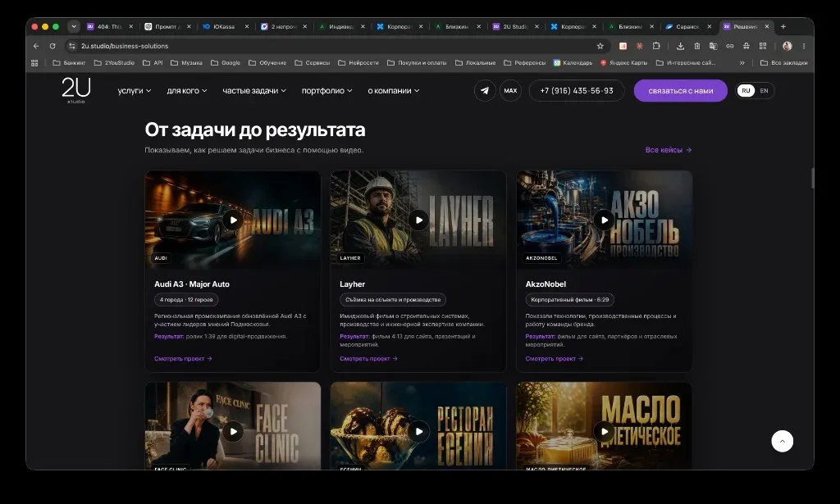The image size is (840, 504).
Task: Click the Съёмка на объекте и производстве tag
Action: (x=393, y=300)
